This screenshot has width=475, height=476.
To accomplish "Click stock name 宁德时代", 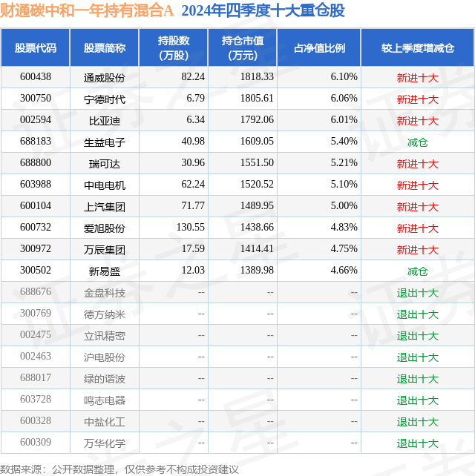I will pos(105,99).
